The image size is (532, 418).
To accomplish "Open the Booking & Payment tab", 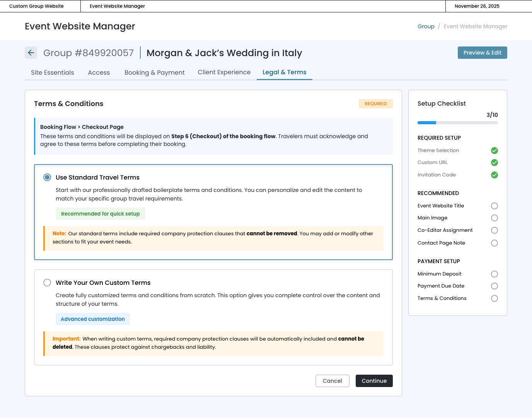I will pos(154,72).
